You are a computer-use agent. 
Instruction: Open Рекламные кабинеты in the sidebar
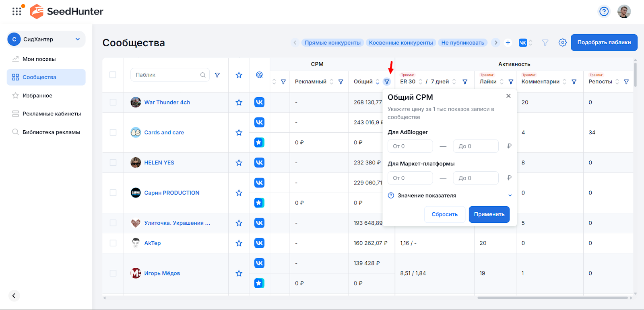tap(52, 114)
